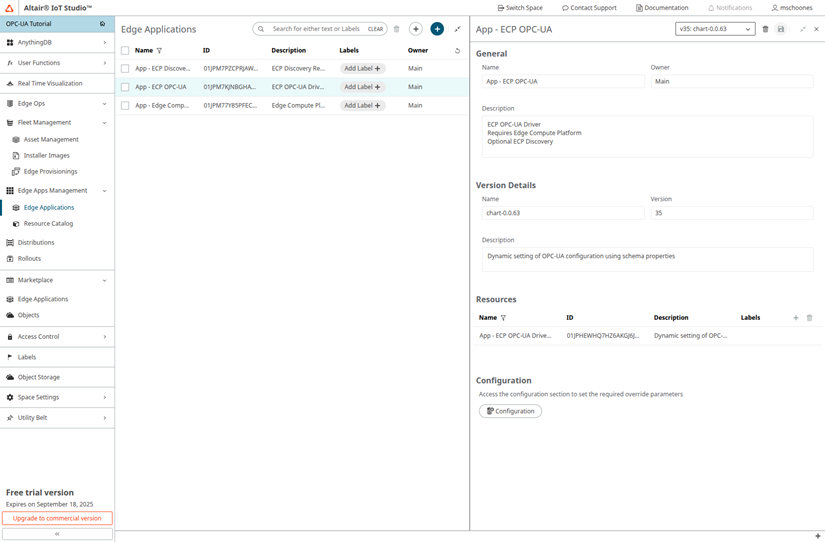Image resolution: width=825 pixels, height=542 pixels.
Task: Add Label to App - ECP OPC-UA row
Action: point(362,87)
